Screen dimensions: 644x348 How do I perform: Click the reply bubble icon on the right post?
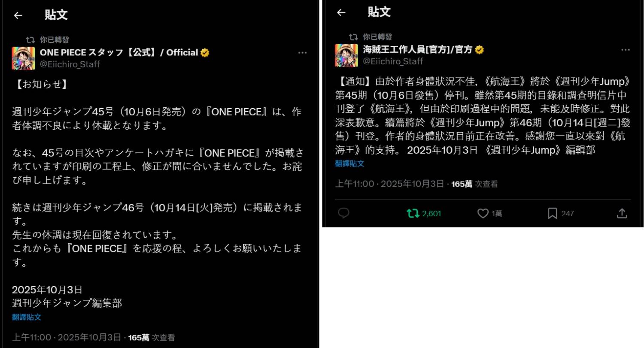click(x=343, y=213)
